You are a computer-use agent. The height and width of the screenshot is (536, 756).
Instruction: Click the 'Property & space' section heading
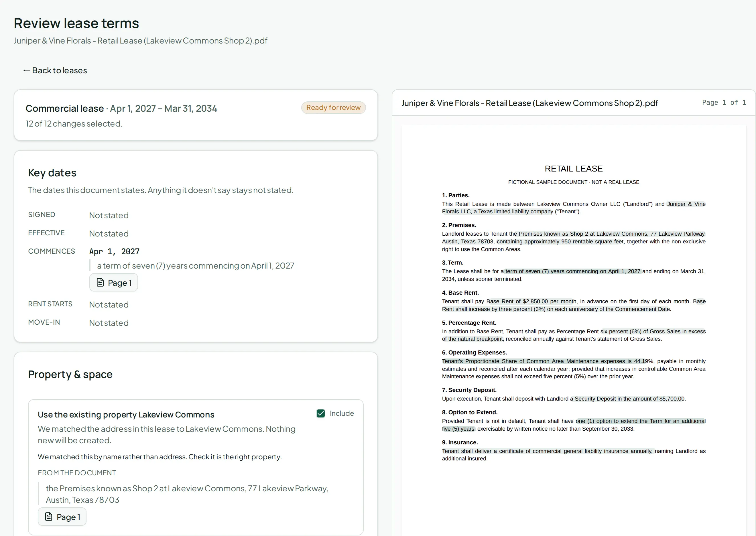[x=70, y=374]
